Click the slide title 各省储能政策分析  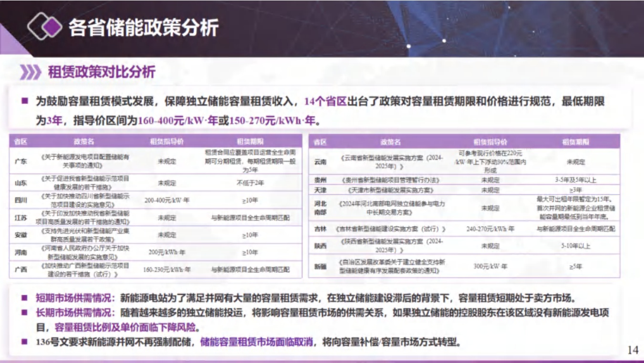click(143, 28)
